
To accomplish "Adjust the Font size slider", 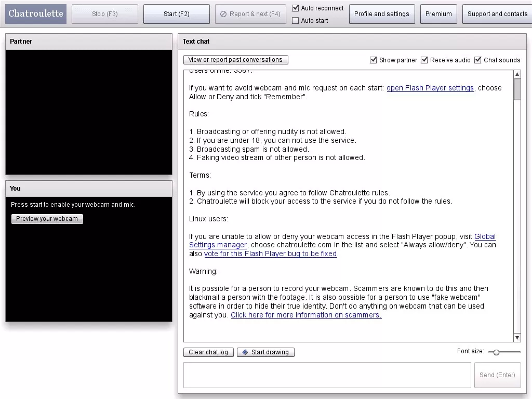I will point(496,352).
